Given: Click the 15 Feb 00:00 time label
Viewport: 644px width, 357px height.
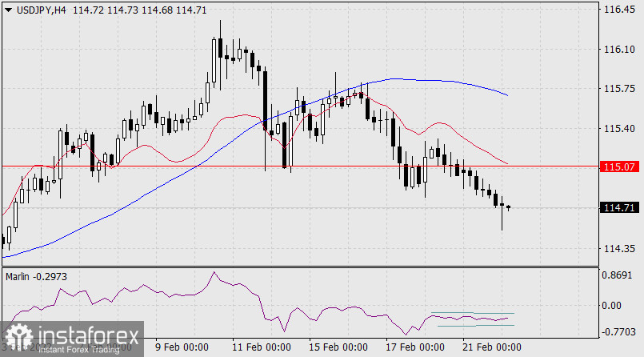Looking at the screenshot, I should (x=338, y=347).
